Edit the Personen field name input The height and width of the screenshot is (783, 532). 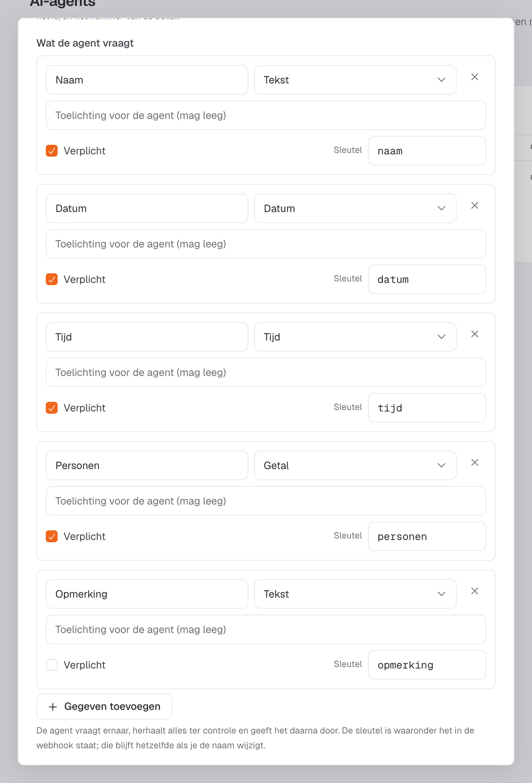pyautogui.click(x=147, y=465)
